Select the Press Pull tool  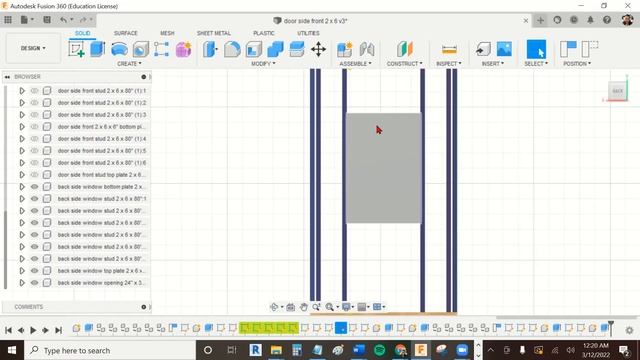[x=210, y=49]
